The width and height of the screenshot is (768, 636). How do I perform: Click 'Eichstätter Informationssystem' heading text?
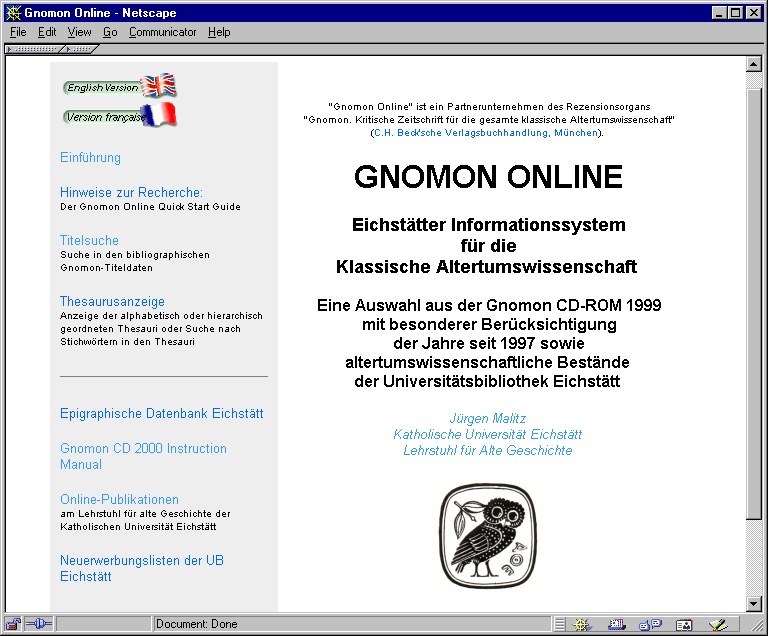coord(489,224)
